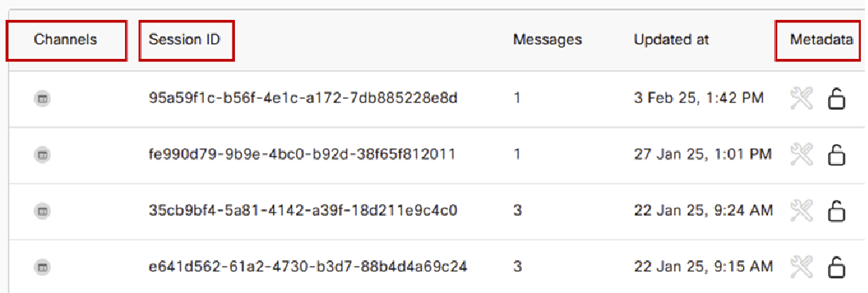Click the channel icon for session 35cb9bf4
The height and width of the screenshot is (293, 868).
(x=43, y=211)
